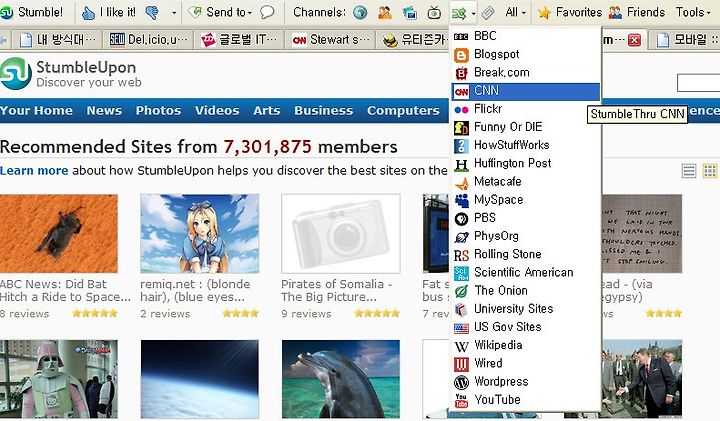The image size is (720, 421).
Task: Click the thumbs down icon
Action: [152, 13]
